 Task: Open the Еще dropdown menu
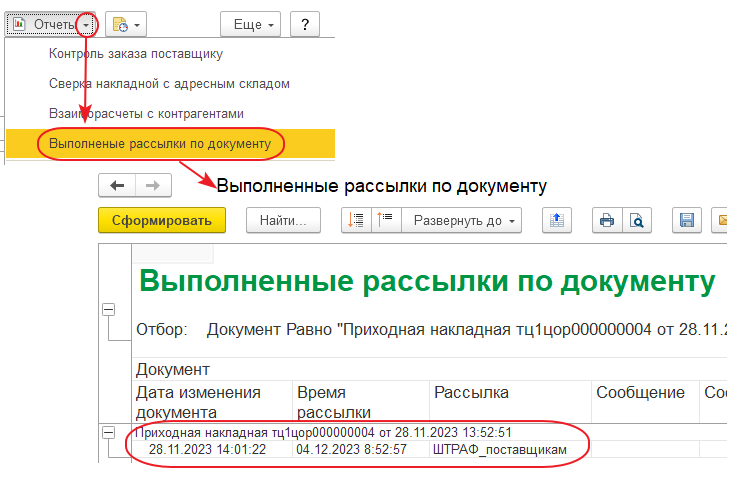pos(250,23)
